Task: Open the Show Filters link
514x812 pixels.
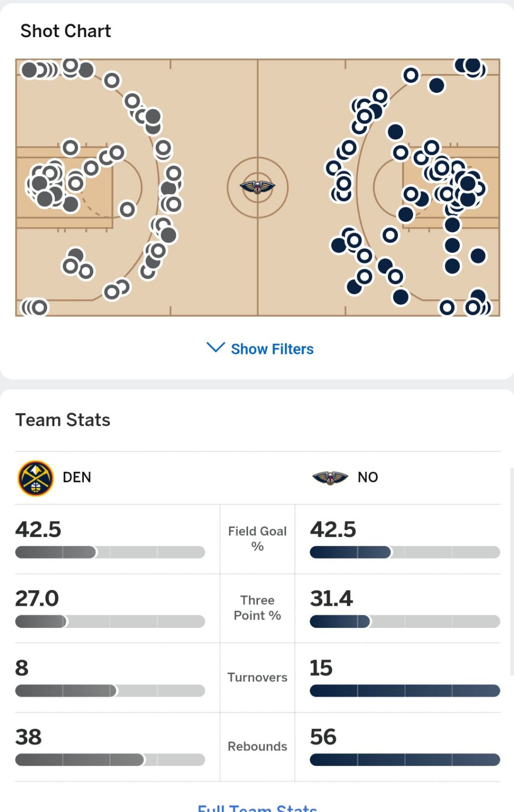Action: click(x=272, y=349)
